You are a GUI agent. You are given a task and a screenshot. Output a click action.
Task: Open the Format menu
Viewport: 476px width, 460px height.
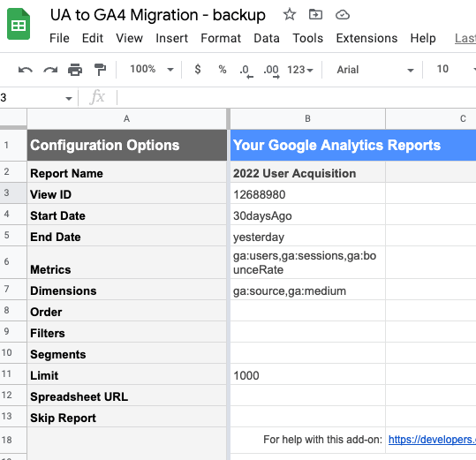click(221, 38)
